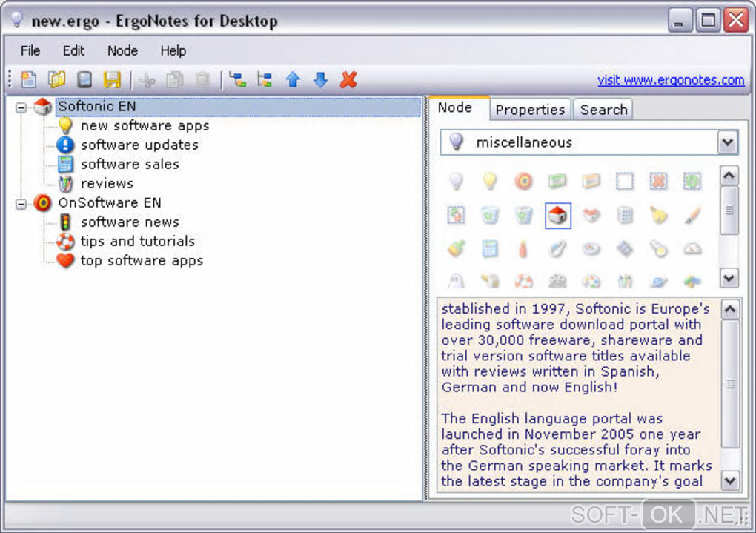Screen dimensions: 756x533
Task: Switch to the Search tab
Action: [603, 110]
